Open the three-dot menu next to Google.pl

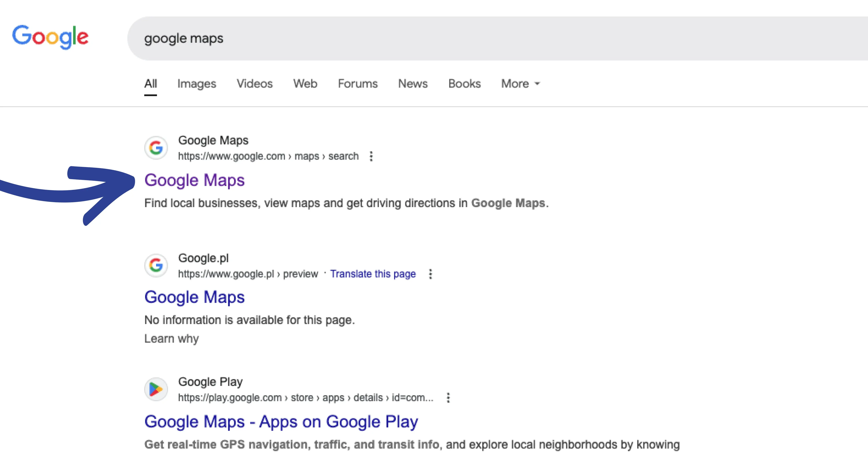click(430, 274)
